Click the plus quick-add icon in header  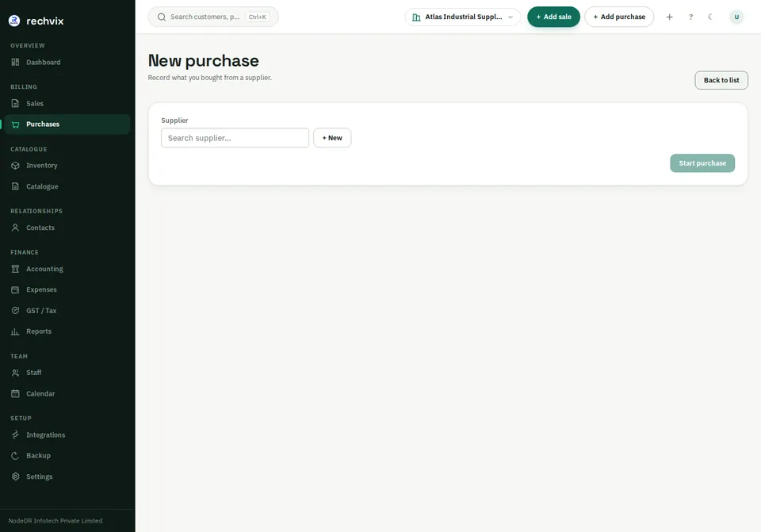pyautogui.click(x=669, y=17)
